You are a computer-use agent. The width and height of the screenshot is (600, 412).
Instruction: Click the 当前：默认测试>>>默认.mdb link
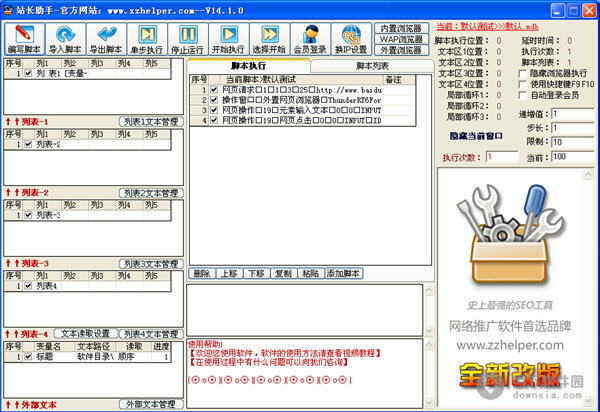(x=488, y=27)
